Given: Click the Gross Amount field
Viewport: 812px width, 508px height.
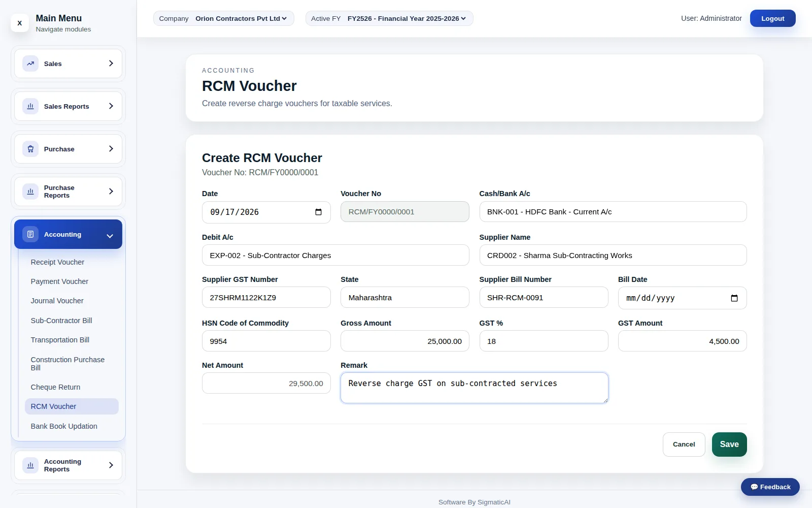Looking at the screenshot, I should (405, 341).
